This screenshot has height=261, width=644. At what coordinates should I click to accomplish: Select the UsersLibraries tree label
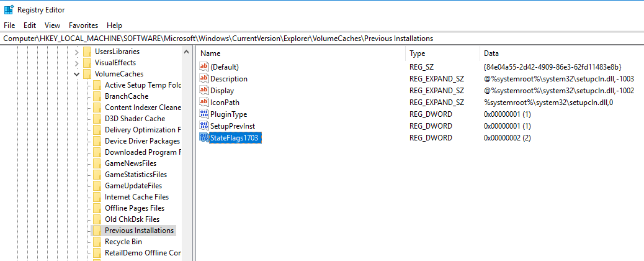pos(117,52)
